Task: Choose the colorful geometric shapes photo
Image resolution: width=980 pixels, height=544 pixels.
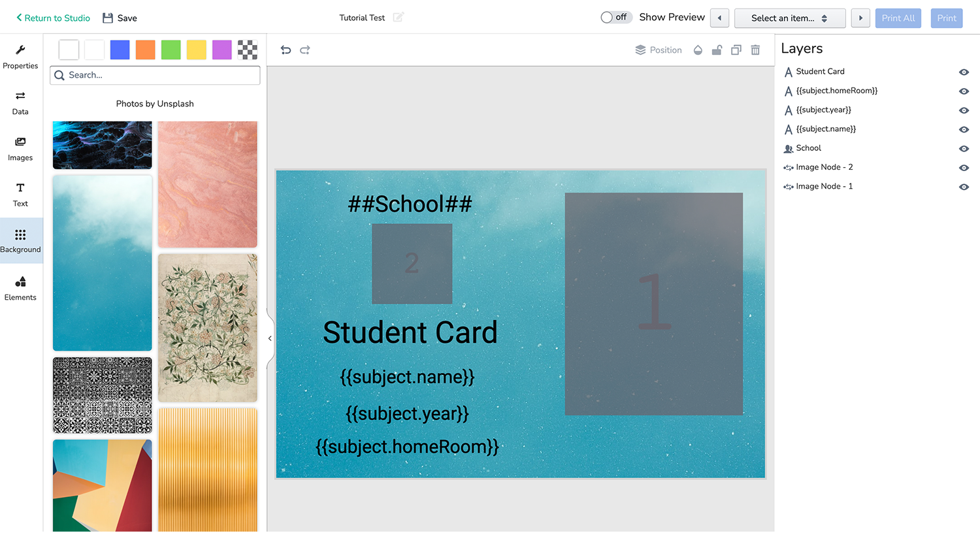Action: tap(102, 486)
